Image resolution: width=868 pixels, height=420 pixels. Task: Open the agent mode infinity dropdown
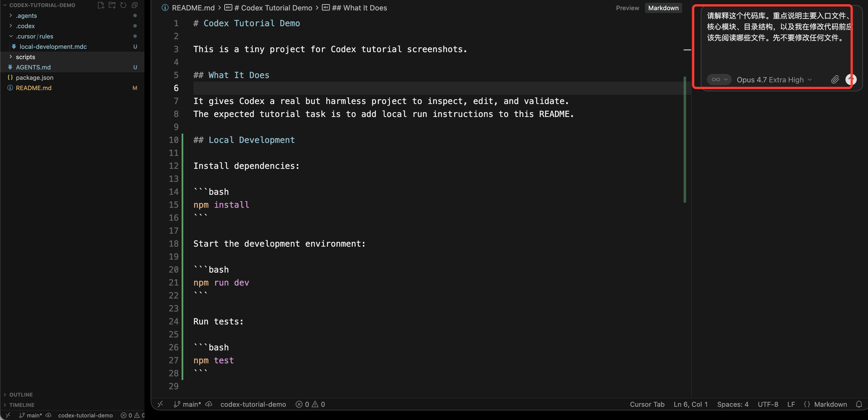click(x=719, y=79)
